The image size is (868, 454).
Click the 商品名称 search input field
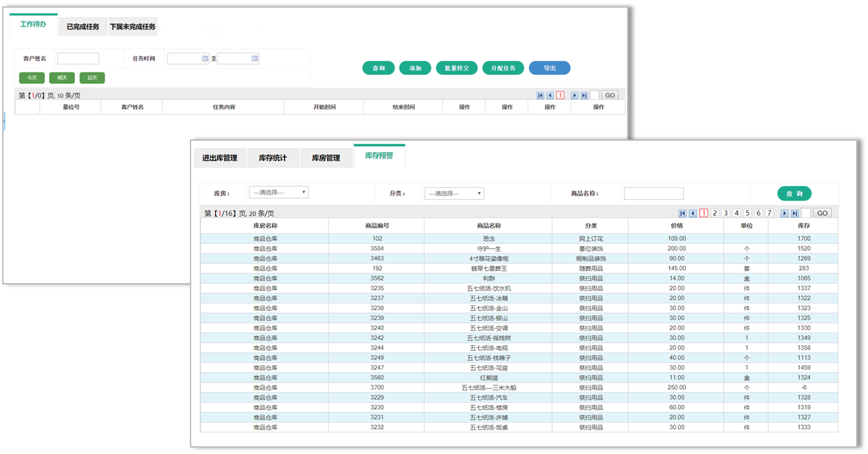(x=653, y=193)
